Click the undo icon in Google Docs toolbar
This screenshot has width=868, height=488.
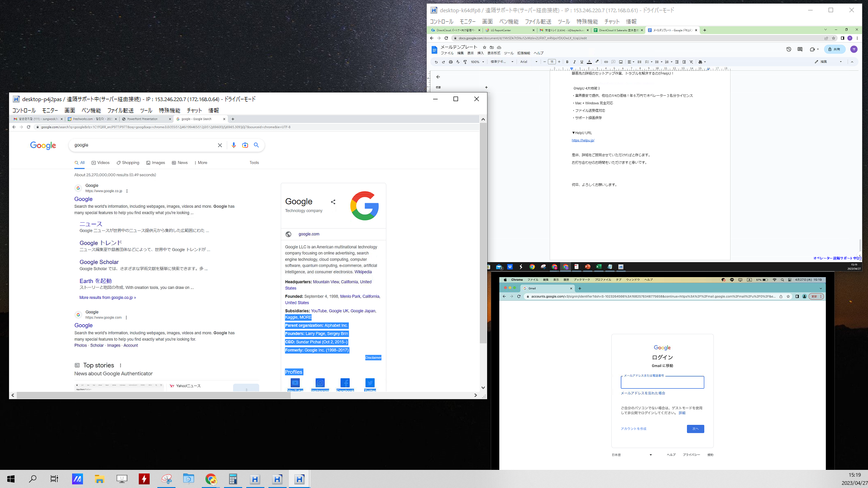pyautogui.click(x=436, y=62)
